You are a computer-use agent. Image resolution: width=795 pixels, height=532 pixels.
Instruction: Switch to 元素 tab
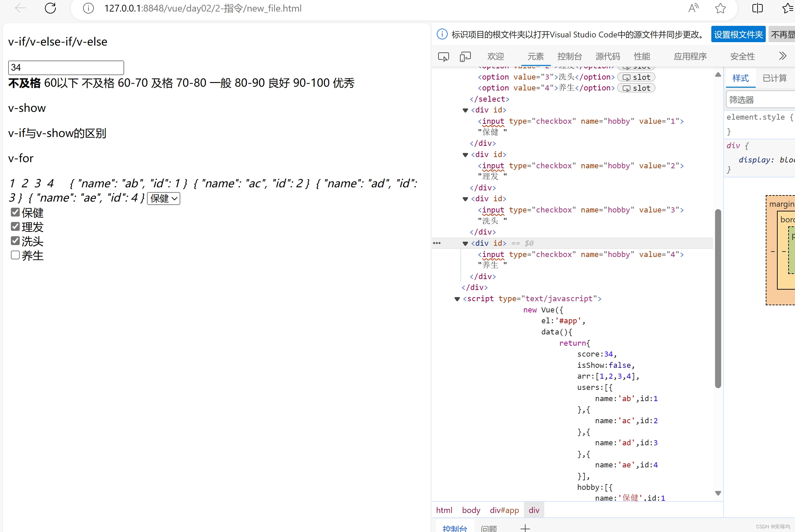pos(535,56)
